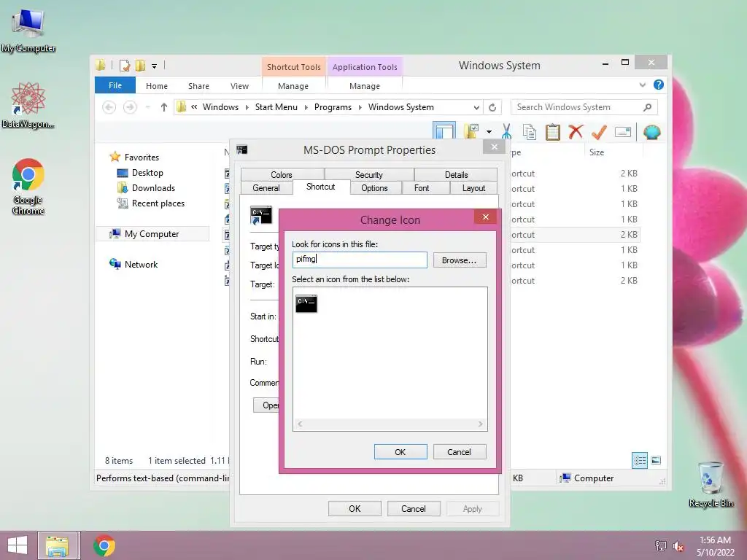Screen dimensions: 747x560
Task: Switch to Security tab in Properties
Action: point(368,175)
